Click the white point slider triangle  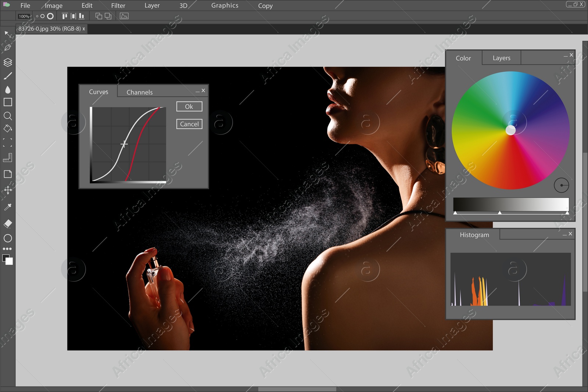[x=567, y=213]
